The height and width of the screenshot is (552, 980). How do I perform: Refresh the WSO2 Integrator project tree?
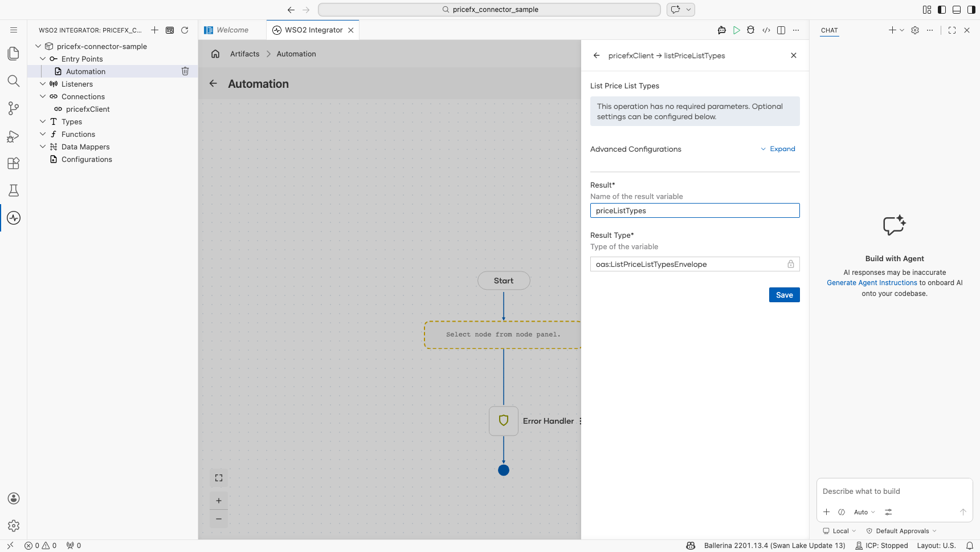tap(185, 30)
